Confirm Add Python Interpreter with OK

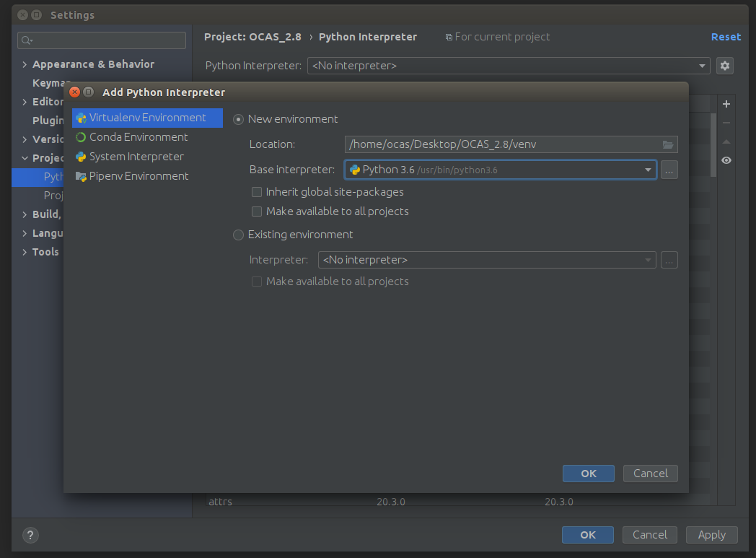click(588, 474)
